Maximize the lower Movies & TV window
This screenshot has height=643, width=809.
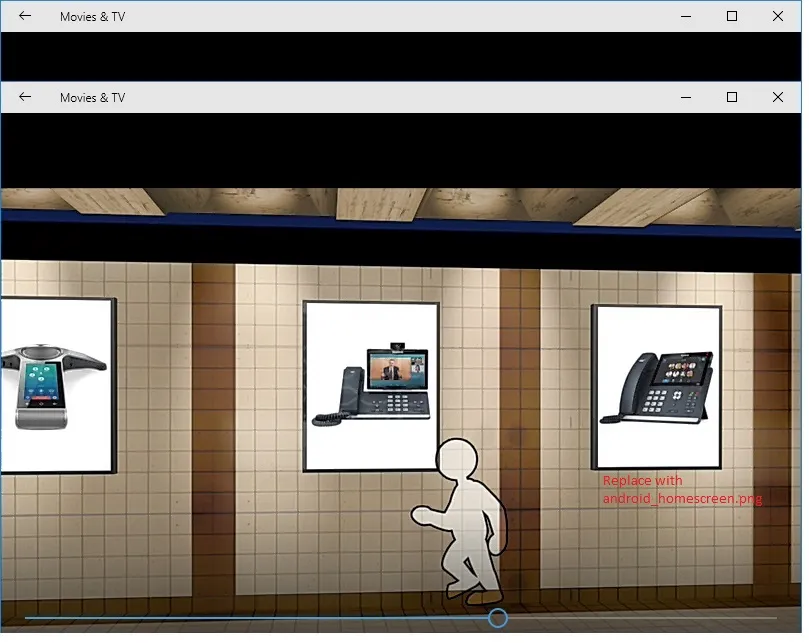[x=732, y=97]
